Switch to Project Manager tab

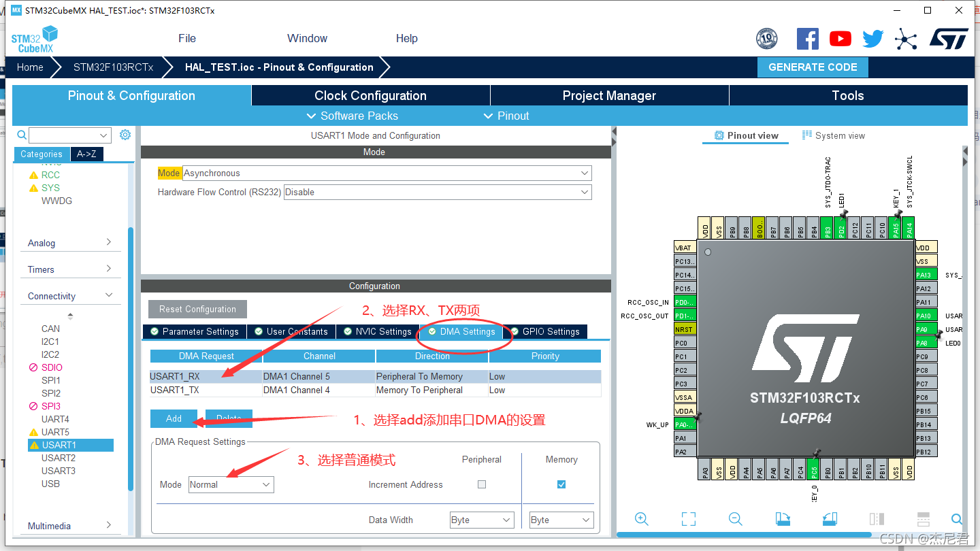pos(609,95)
